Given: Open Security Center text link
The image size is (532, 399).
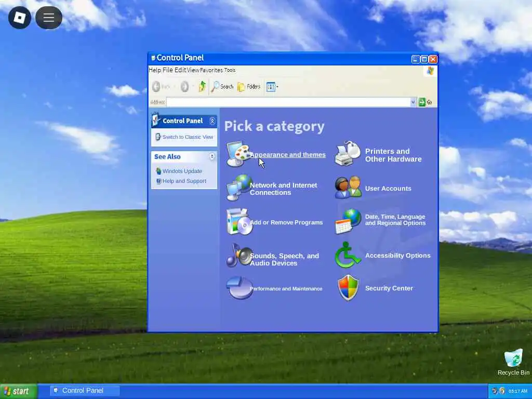Looking at the screenshot, I should click(389, 288).
